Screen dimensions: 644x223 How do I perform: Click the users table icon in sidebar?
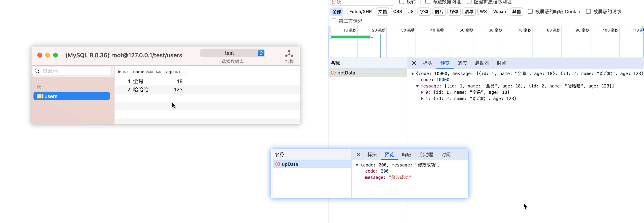(40, 96)
